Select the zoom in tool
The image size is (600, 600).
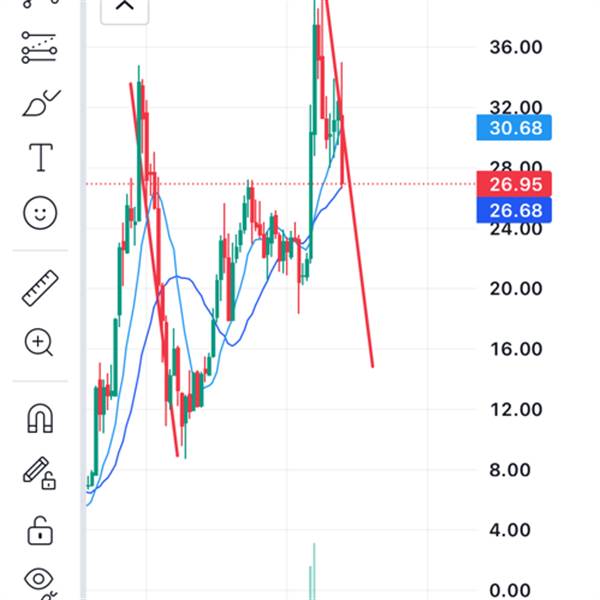point(39,342)
